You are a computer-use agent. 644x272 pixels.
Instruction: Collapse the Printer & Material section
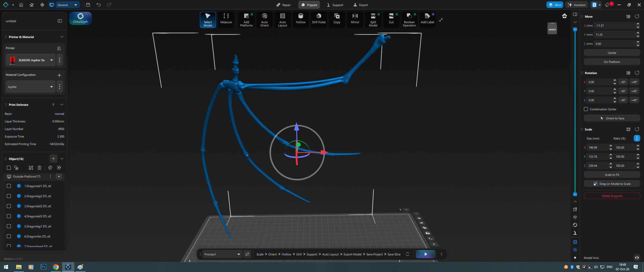click(62, 37)
